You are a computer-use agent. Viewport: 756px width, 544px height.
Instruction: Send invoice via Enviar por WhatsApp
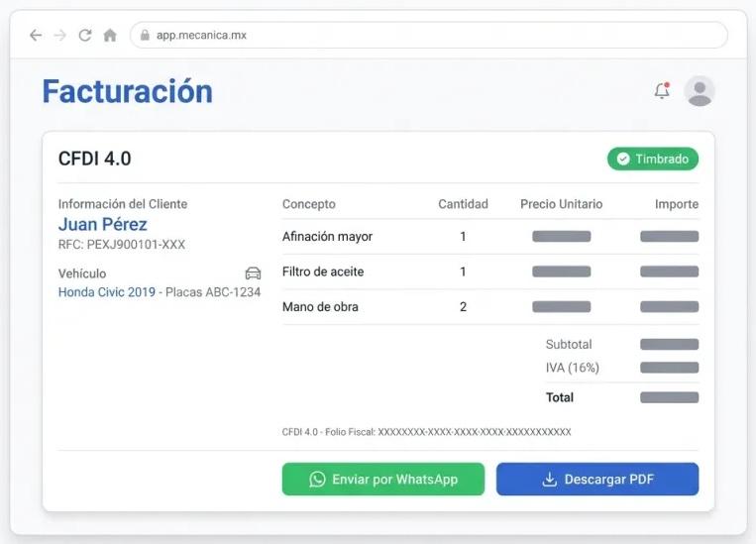[x=383, y=479]
